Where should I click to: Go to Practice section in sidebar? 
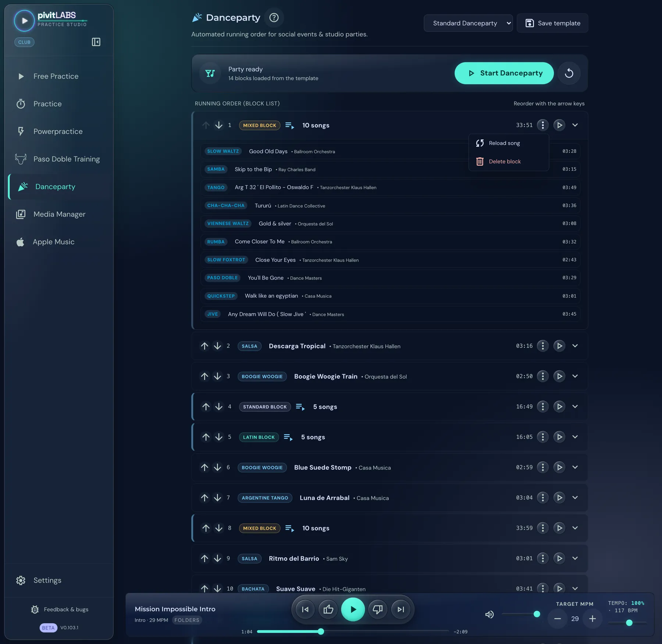[x=60, y=104]
